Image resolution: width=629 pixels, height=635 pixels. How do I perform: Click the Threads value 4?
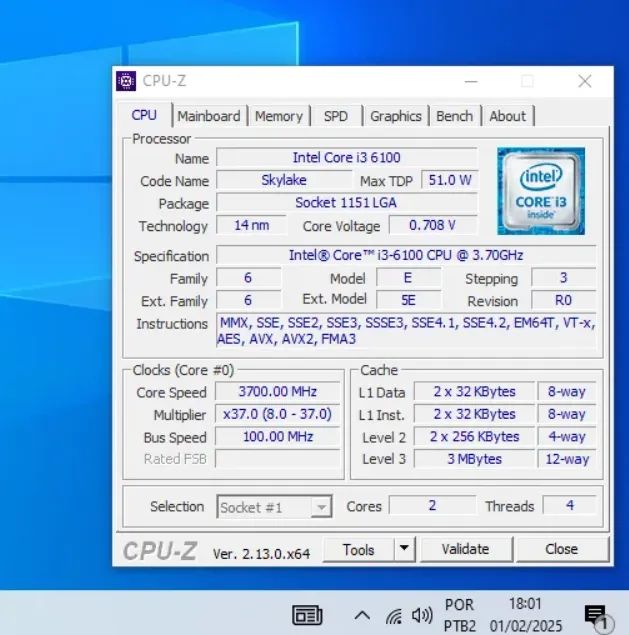point(569,505)
